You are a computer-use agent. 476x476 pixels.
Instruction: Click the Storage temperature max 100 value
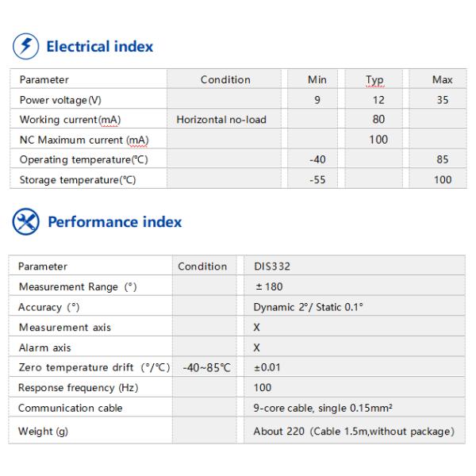(443, 180)
